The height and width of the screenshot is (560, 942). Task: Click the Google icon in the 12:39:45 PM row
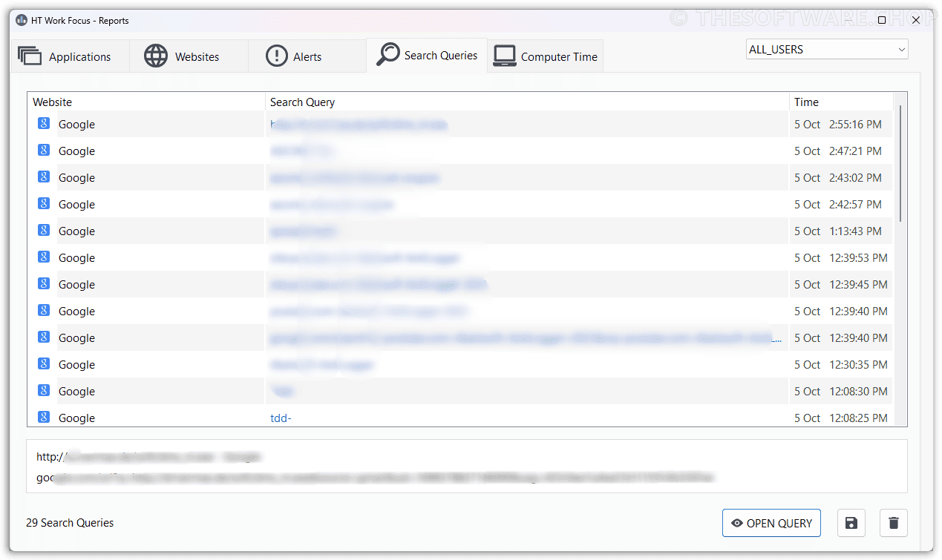[x=44, y=284]
